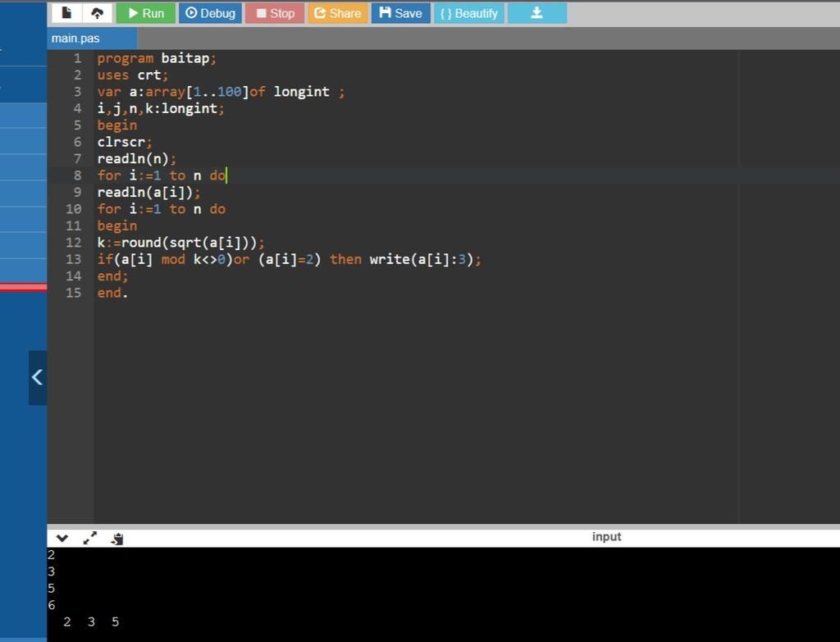Image resolution: width=840 pixels, height=642 pixels.
Task: Create a new file with page icon
Action: pos(66,13)
